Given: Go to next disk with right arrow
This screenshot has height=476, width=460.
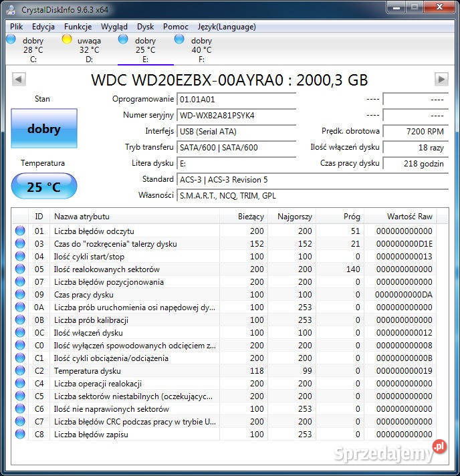Looking at the screenshot, I should tap(441, 80).
